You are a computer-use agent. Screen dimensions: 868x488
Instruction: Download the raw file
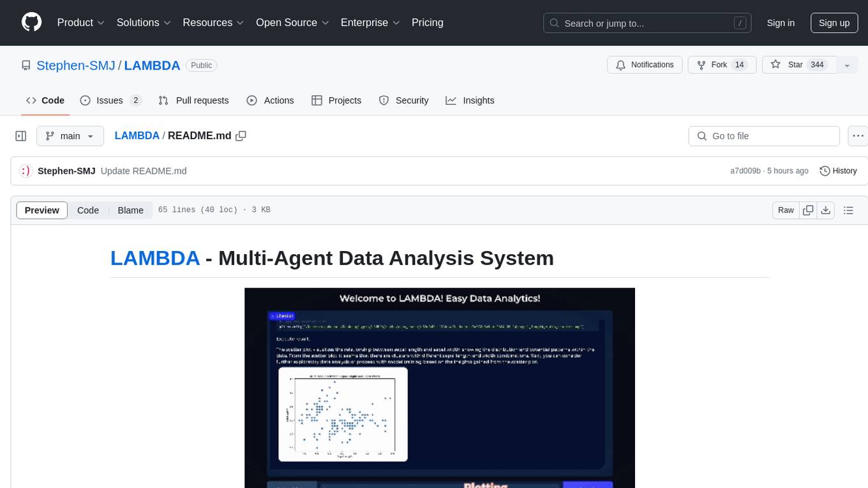pyautogui.click(x=825, y=210)
